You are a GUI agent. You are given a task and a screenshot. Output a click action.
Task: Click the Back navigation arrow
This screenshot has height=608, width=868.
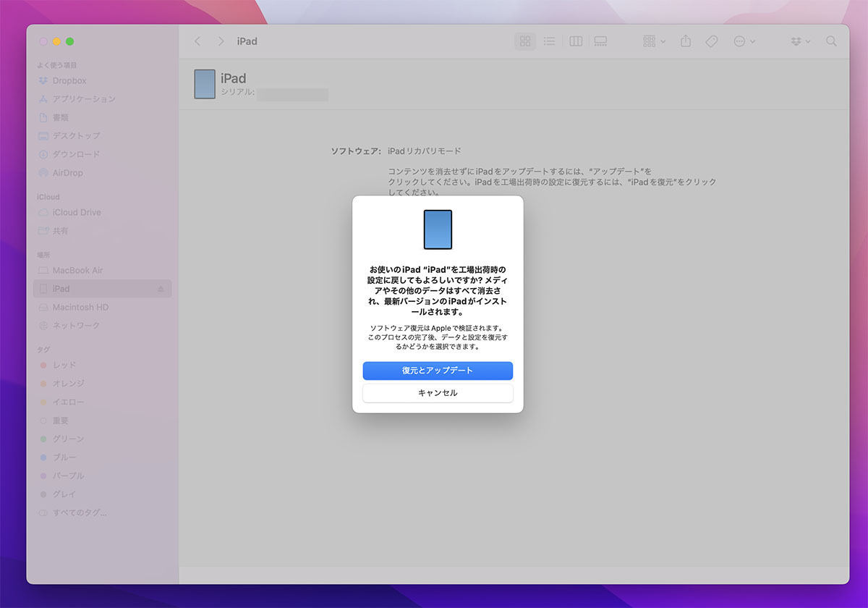[x=197, y=41]
